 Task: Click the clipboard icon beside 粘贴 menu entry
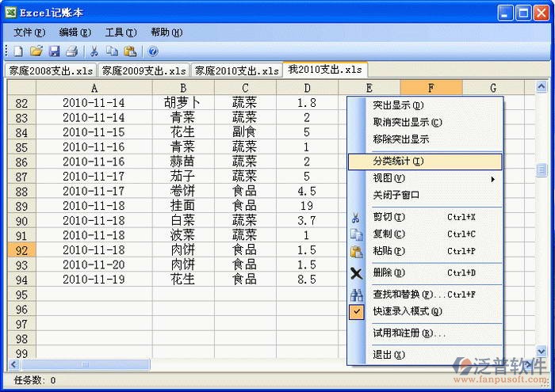pyautogui.click(x=357, y=251)
